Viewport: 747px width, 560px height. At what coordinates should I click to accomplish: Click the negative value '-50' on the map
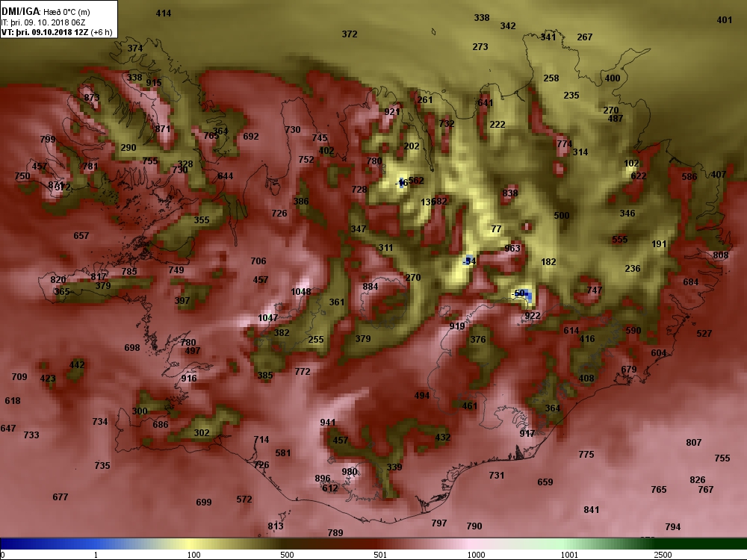pos(518,293)
